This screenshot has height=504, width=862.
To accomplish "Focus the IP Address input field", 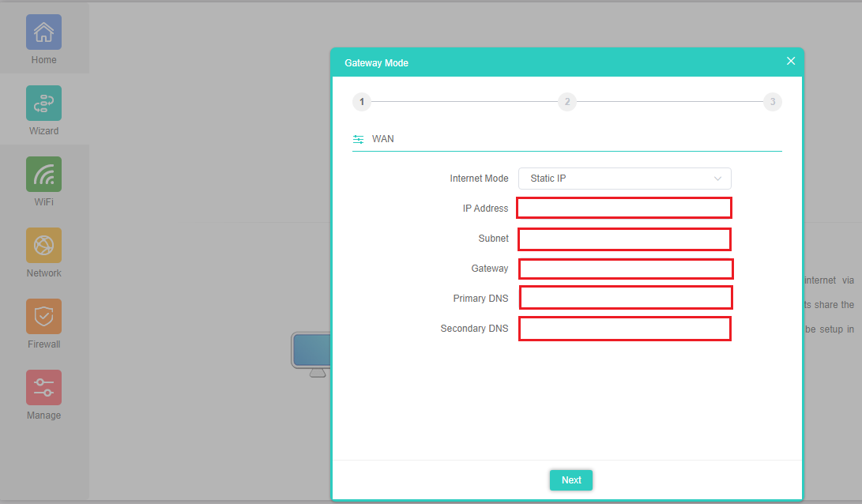I will click(624, 208).
